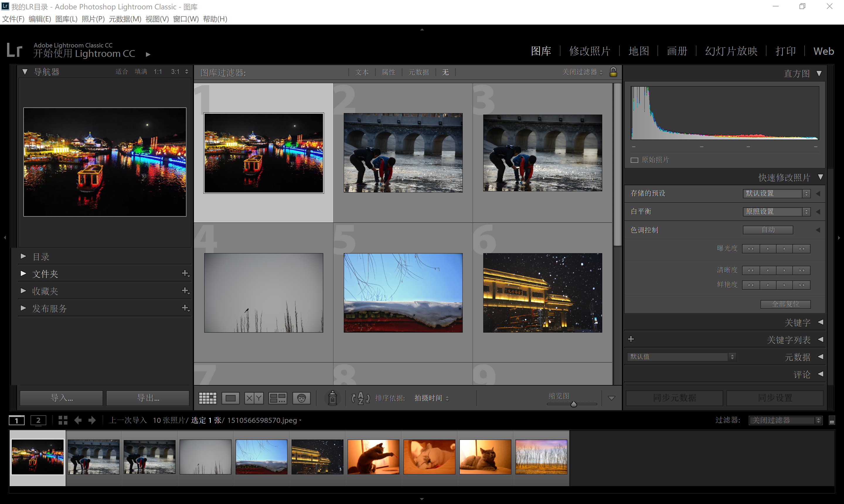This screenshot has height=504, width=844.
Task: Toggle filmstrip filter switch at far right
Action: (832, 420)
